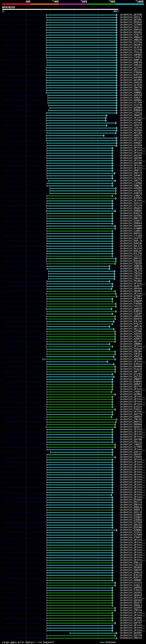Click the label UniRef100_Q6BEU6
The image size is (146, 644).
(x=131, y=266)
